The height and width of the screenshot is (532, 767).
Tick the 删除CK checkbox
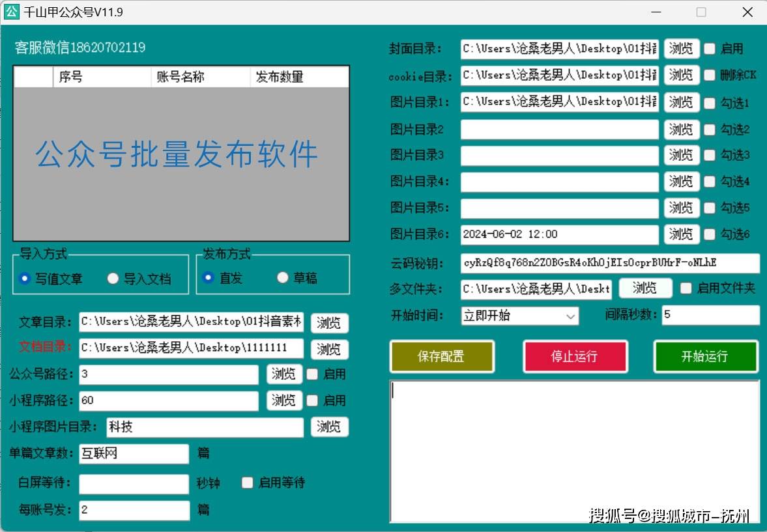(709, 75)
